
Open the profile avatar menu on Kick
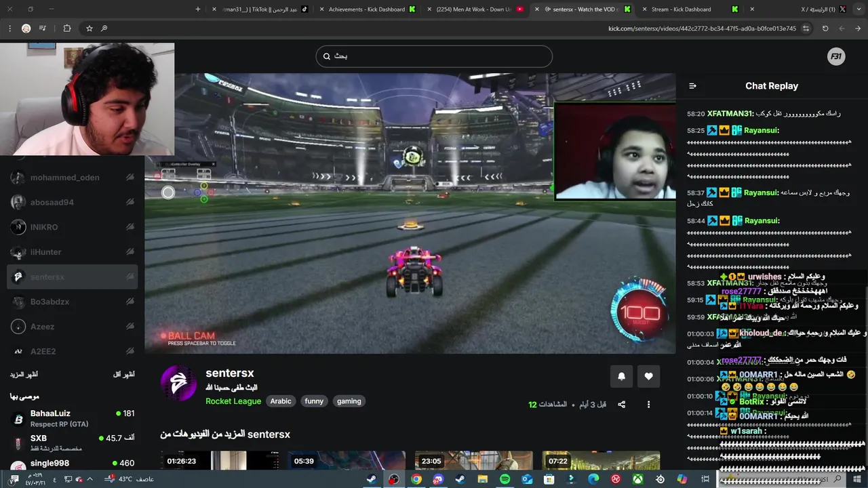pyautogui.click(x=836, y=57)
